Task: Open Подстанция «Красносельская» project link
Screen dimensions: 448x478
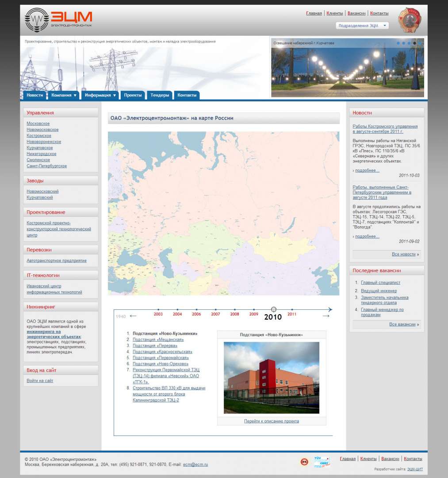Action: [x=162, y=352]
